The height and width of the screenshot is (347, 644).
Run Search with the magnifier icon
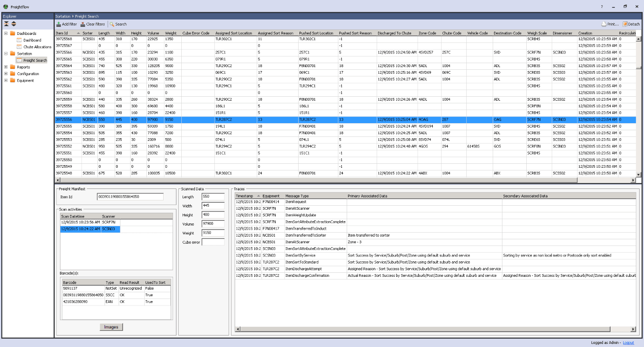(x=112, y=24)
